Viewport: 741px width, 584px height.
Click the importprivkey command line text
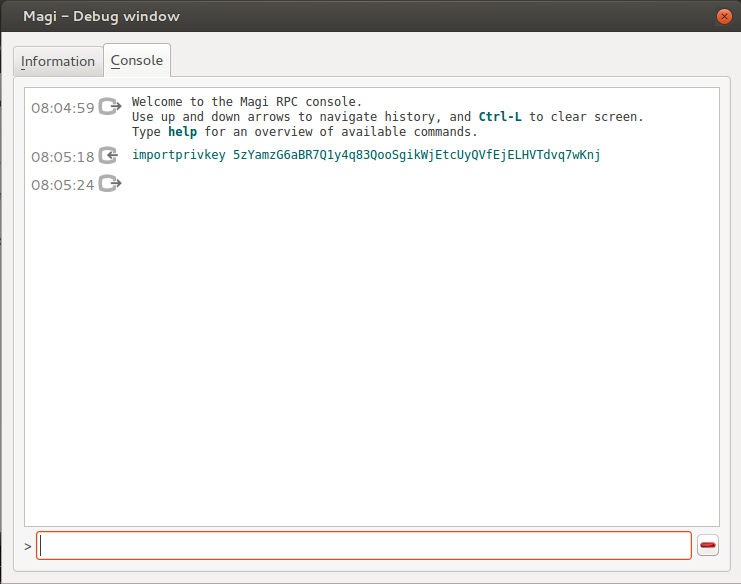[x=366, y=155]
